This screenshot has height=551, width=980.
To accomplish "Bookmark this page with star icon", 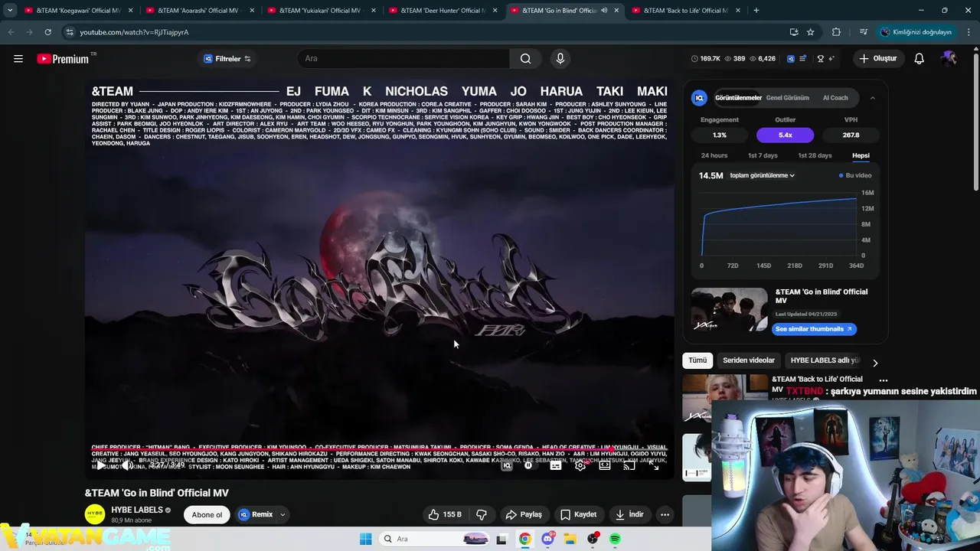I will pyautogui.click(x=810, y=32).
